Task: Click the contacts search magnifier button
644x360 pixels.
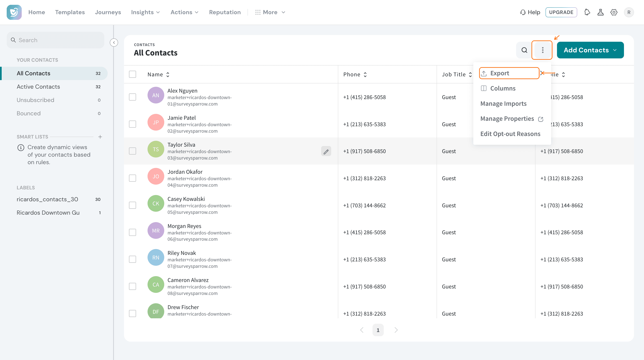Action: point(524,50)
